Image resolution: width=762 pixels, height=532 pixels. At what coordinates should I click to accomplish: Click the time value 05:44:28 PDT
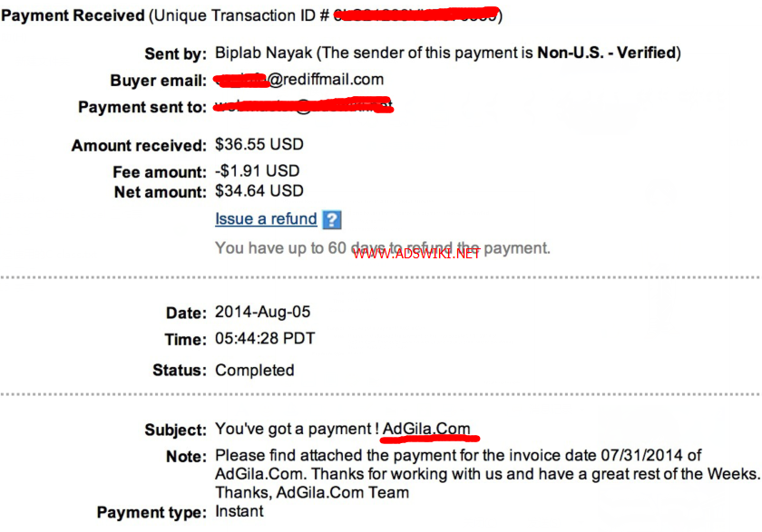[x=265, y=338]
